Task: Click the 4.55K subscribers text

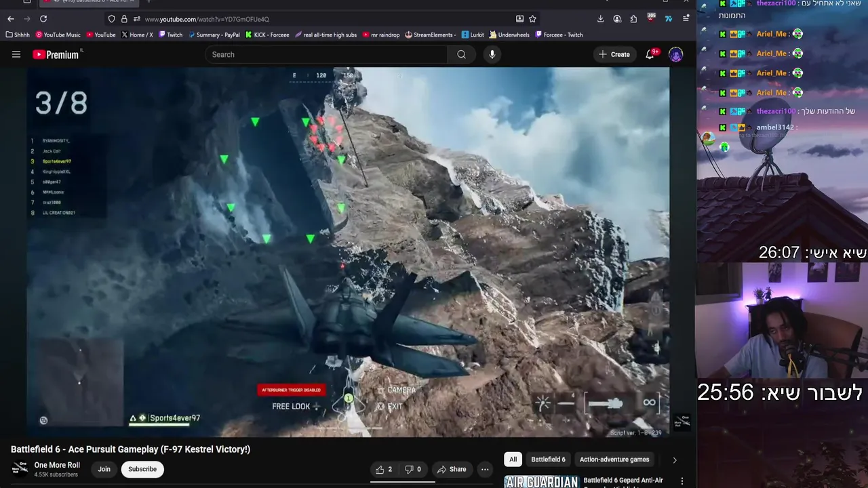Action: [56, 474]
